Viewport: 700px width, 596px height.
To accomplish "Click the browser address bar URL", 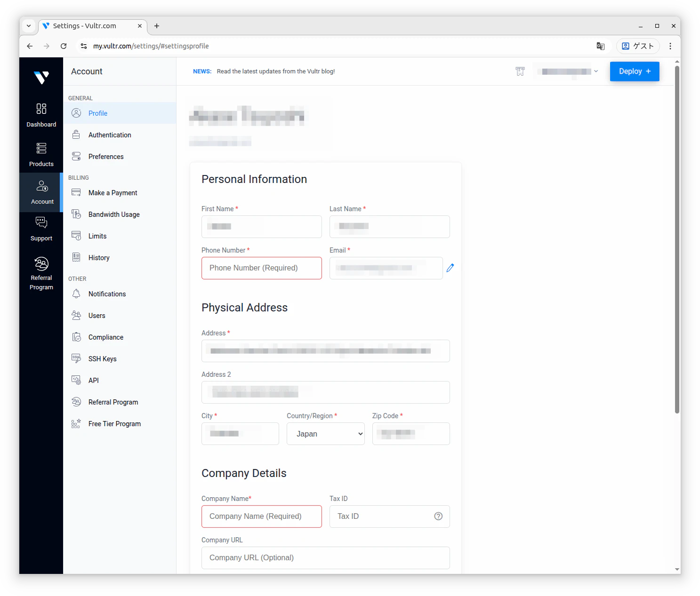I will point(151,46).
